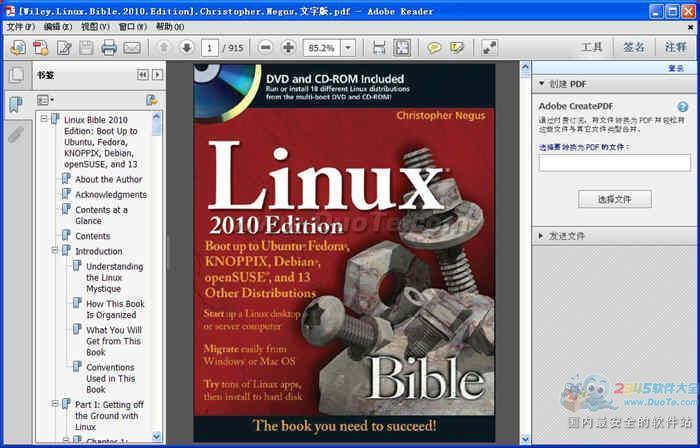Open the Contents bookmark

(x=92, y=236)
